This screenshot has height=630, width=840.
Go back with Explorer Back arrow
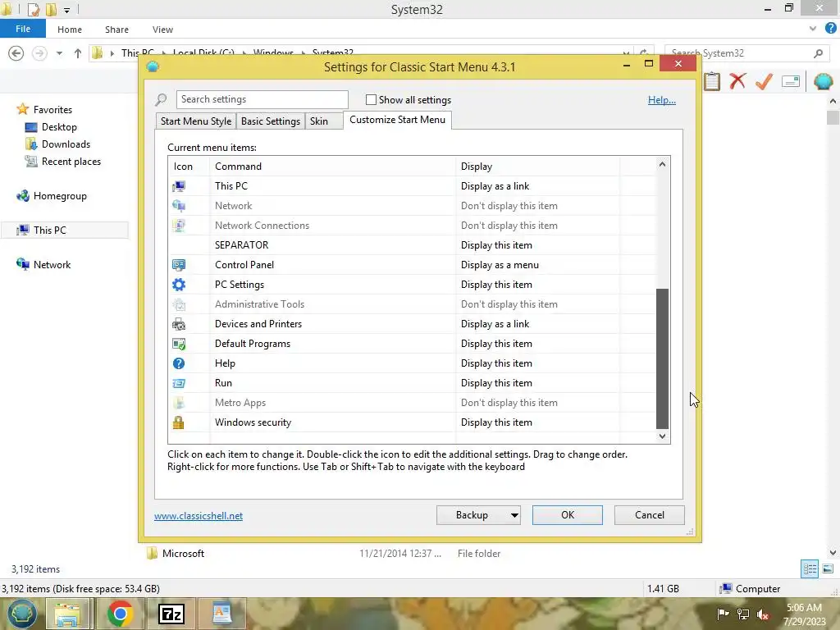(x=16, y=53)
